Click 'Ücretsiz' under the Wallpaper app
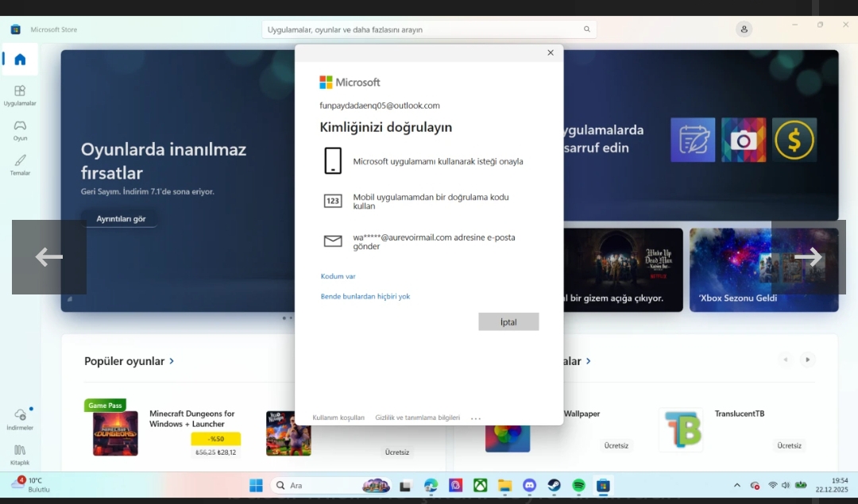This screenshot has width=858, height=504. click(616, 445)
